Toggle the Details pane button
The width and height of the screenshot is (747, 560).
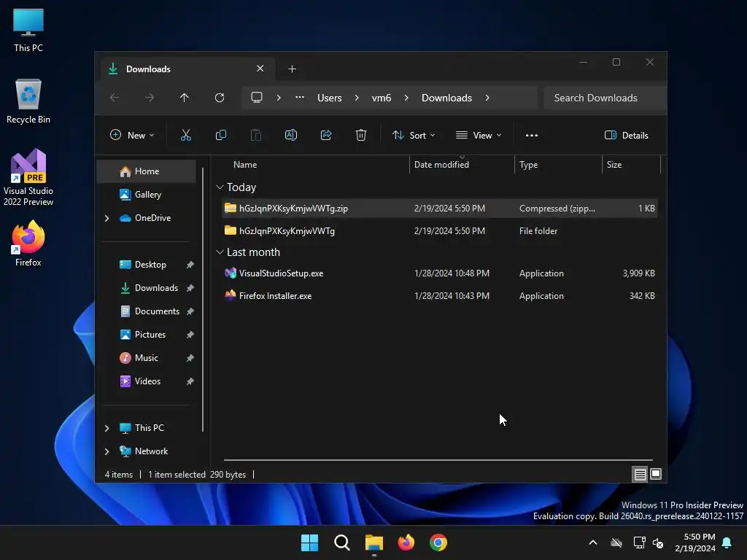[626, 135]
